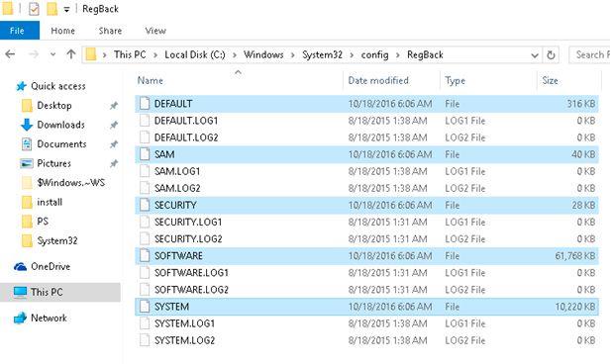612x364 pixels.
Task: Unpin Pictures using its pin icon
Action: point(114,163)
